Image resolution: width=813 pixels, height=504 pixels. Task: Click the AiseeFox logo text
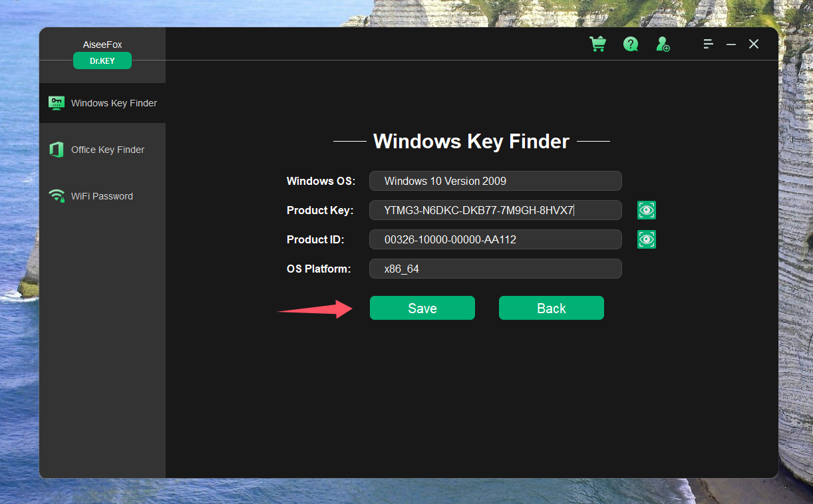tap(102, 44)
